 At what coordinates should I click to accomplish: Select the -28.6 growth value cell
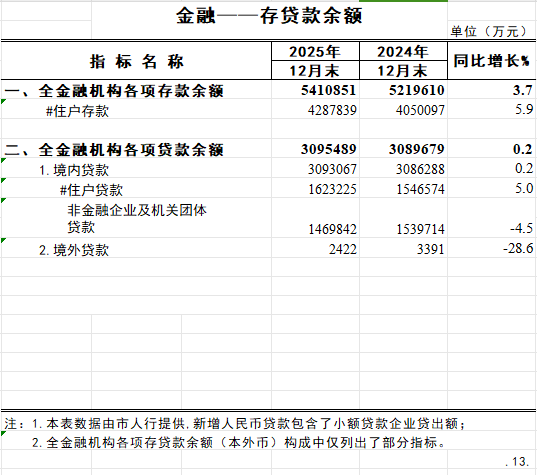point(518,248)
